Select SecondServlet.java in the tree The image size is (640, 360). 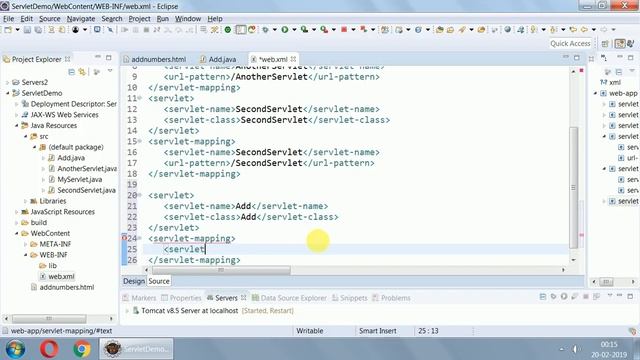point(82,190)
